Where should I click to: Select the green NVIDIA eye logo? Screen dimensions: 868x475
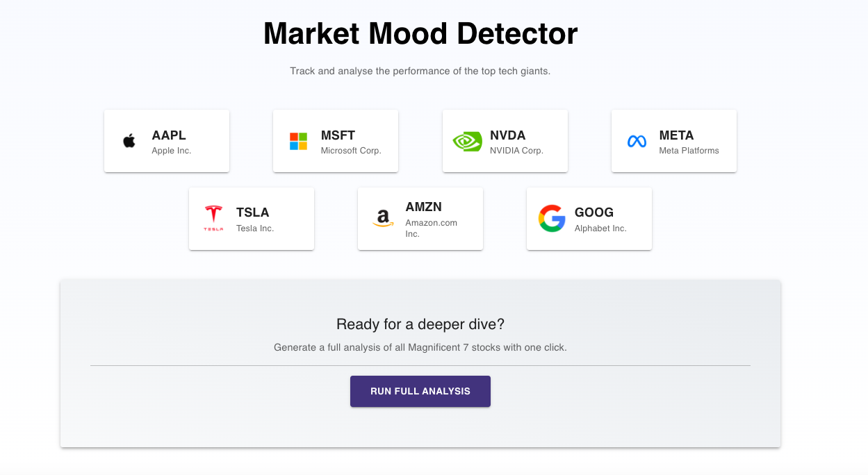coord(467,142)
